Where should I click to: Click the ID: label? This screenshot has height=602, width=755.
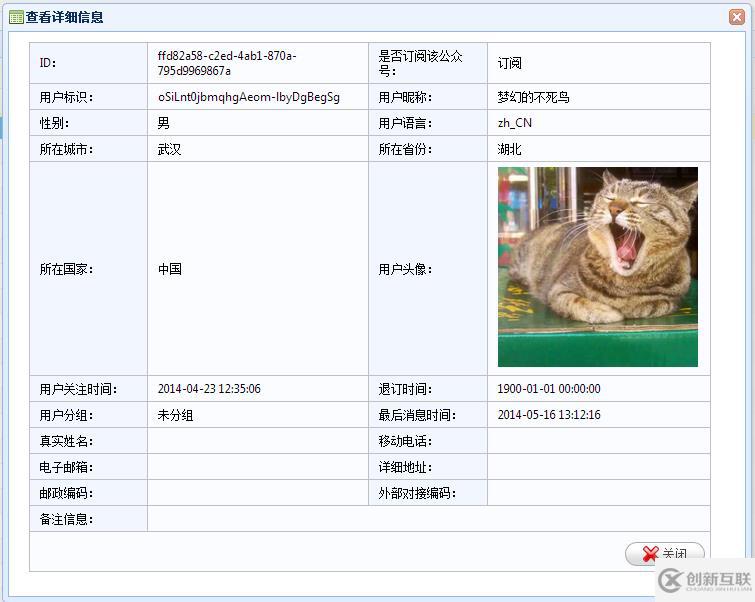[x=48, y=63]
